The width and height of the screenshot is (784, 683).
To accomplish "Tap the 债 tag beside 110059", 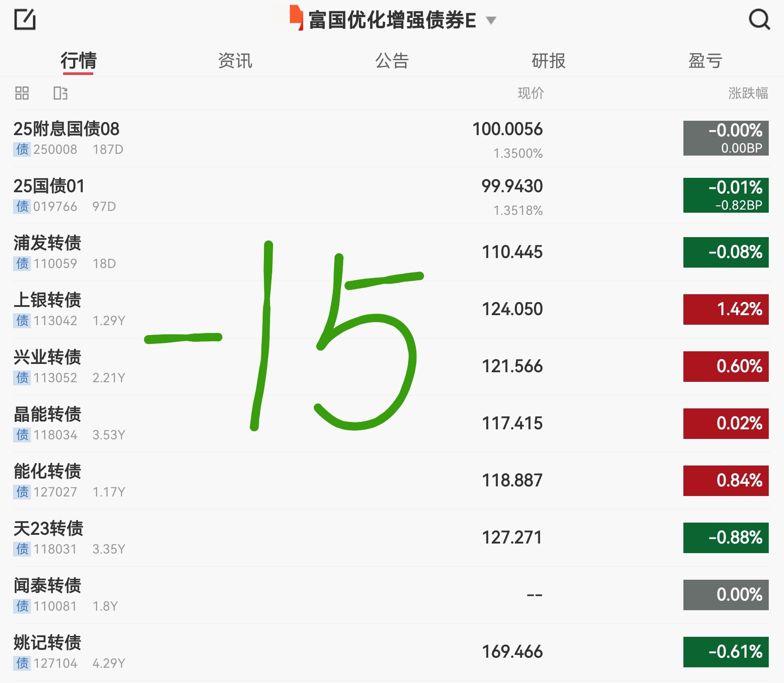I will [22, 263].
